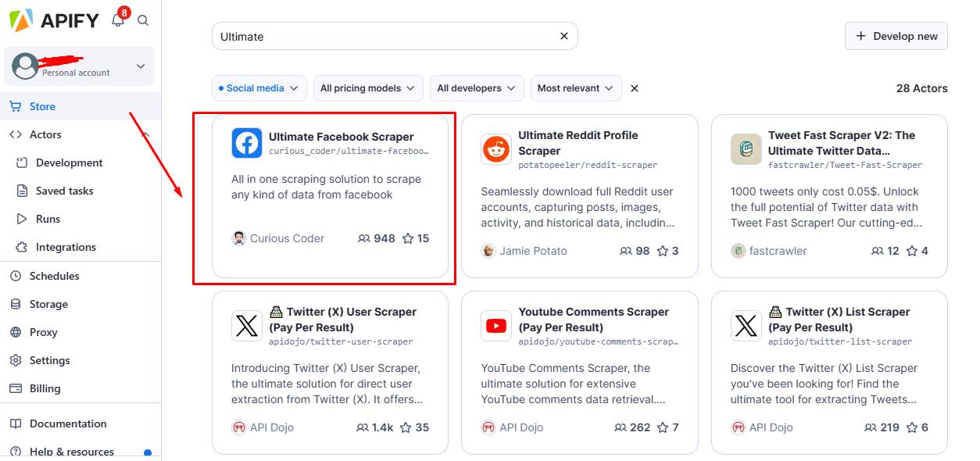980x461 pixels.
Task: Click the Actors code brackets icon
Action: tap(15, 134)
